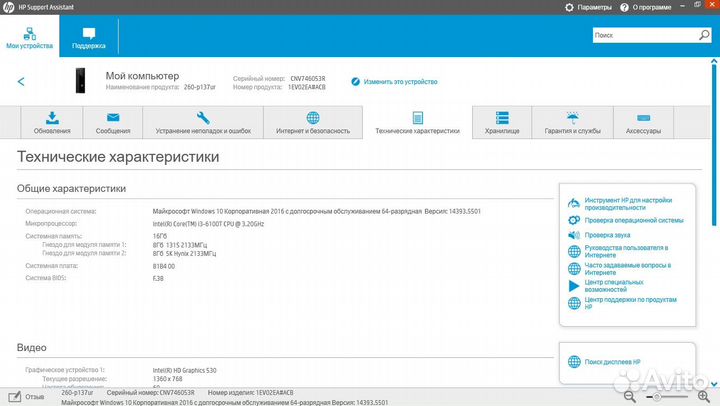720x406 pixels.
Task: Click the product number 1EV02EA#ACB
Action: pos(307,87)
